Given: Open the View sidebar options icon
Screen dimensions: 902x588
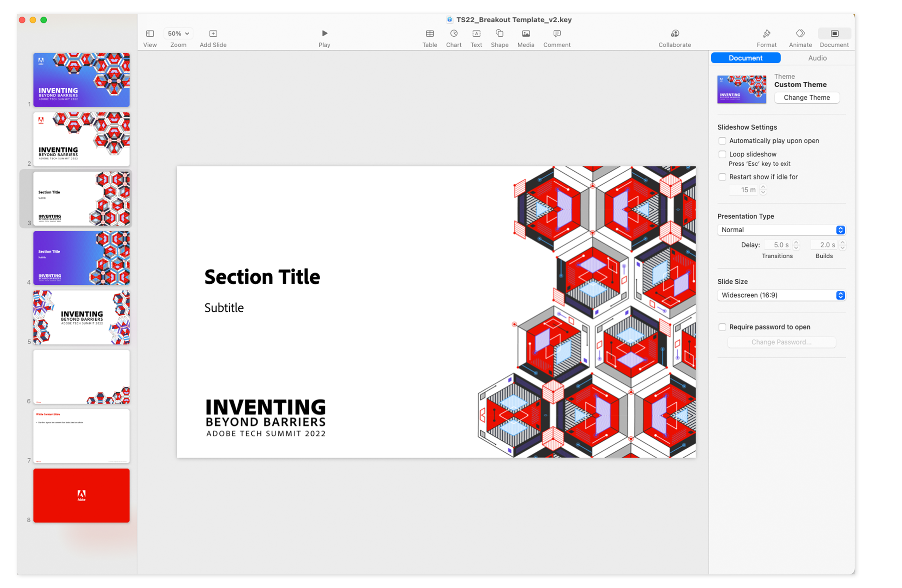Looking at the screenshot, I should tap(150, 34).
